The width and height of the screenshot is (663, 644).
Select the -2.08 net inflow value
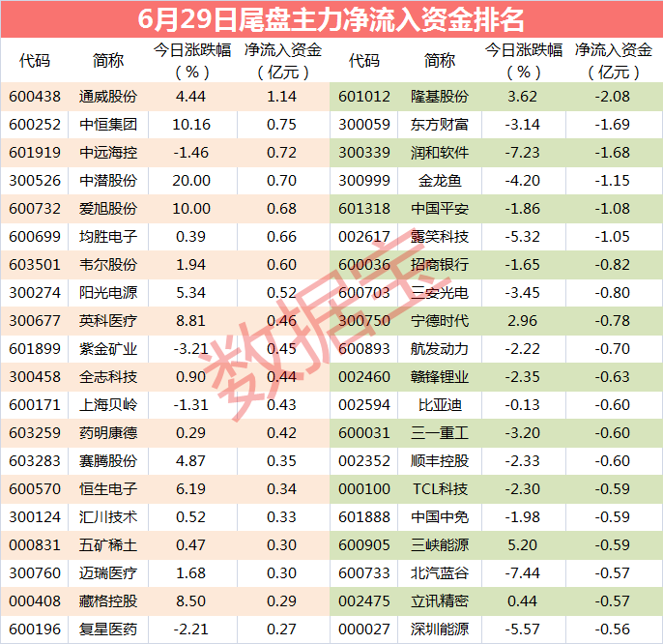pyautogui.click(x=613, y=97)
